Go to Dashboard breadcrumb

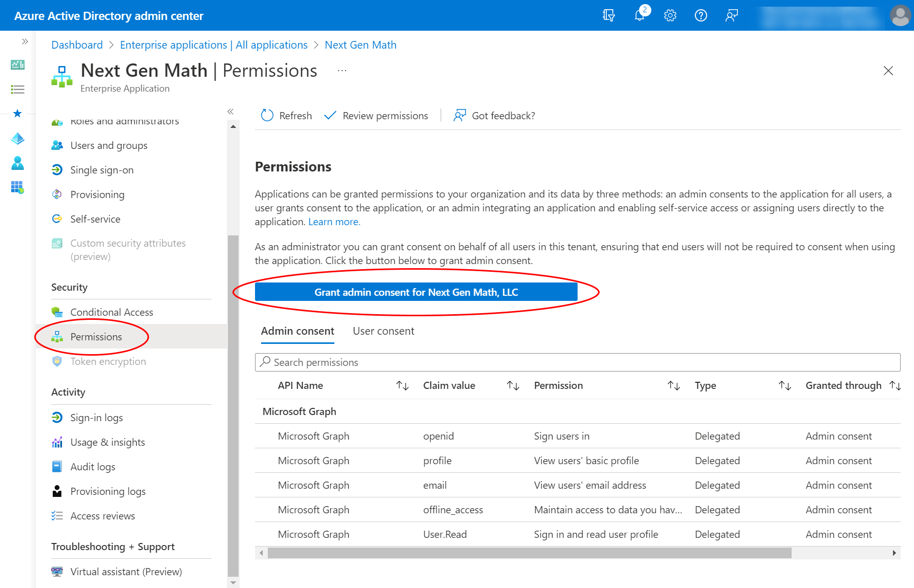pyautogui.click(x=77, y=45)
